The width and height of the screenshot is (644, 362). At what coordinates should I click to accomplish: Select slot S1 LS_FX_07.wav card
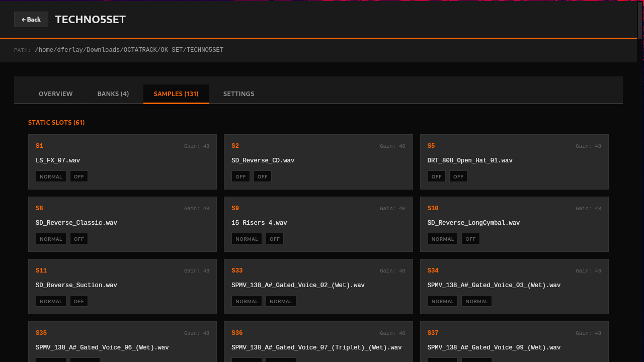(x=122, y=161)
